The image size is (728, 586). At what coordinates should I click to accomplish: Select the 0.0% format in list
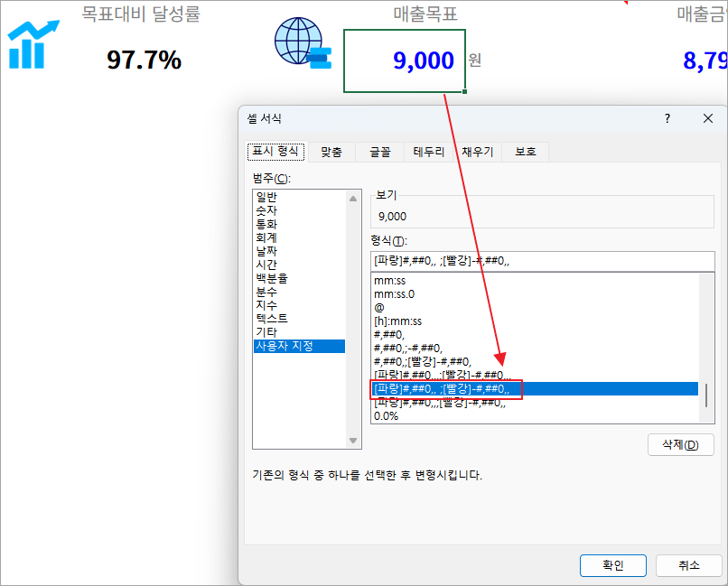[386, 416]
